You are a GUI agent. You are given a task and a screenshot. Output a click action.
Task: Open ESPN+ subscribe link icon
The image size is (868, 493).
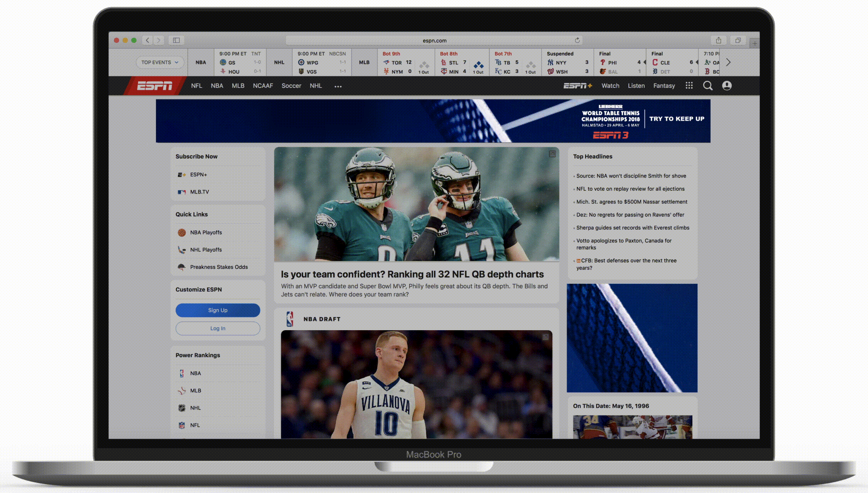coord(181,175)
